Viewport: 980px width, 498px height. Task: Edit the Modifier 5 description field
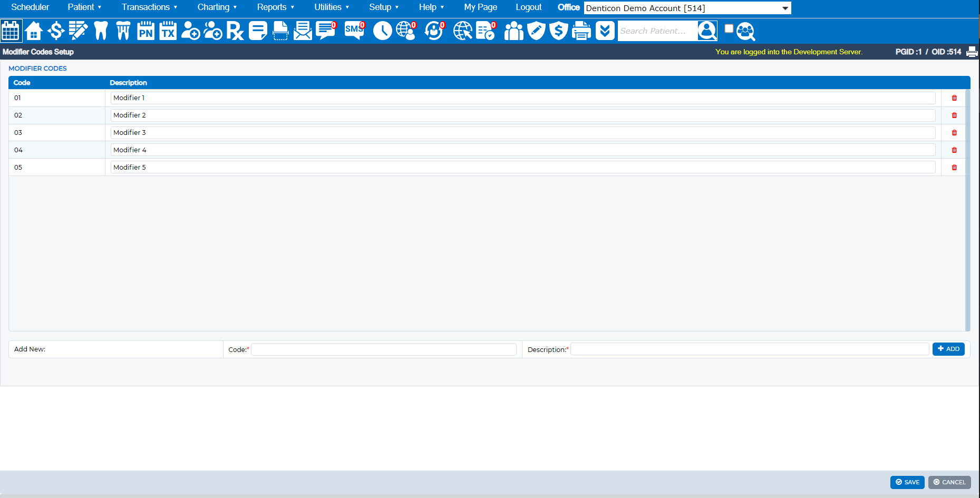(523, 168)
